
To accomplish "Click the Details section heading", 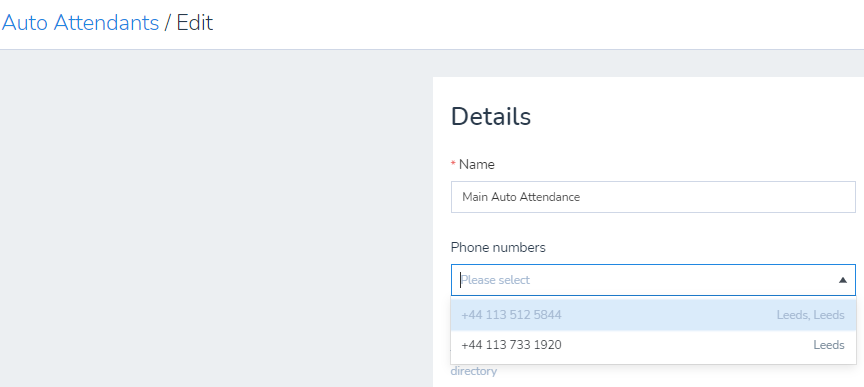I will point(491,116).
